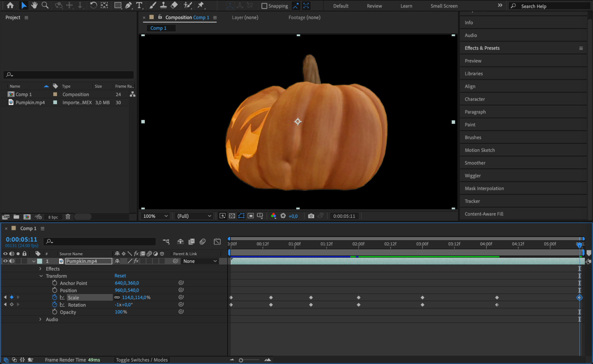Select the Hand tool
The image size is (593, 364).
pos(34,5)
